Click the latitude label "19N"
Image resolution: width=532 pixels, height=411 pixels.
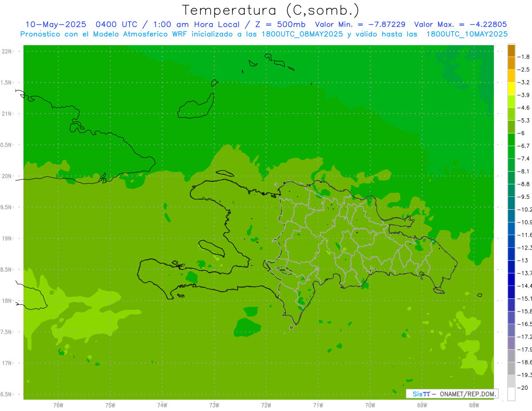click(x=8, y=239)
